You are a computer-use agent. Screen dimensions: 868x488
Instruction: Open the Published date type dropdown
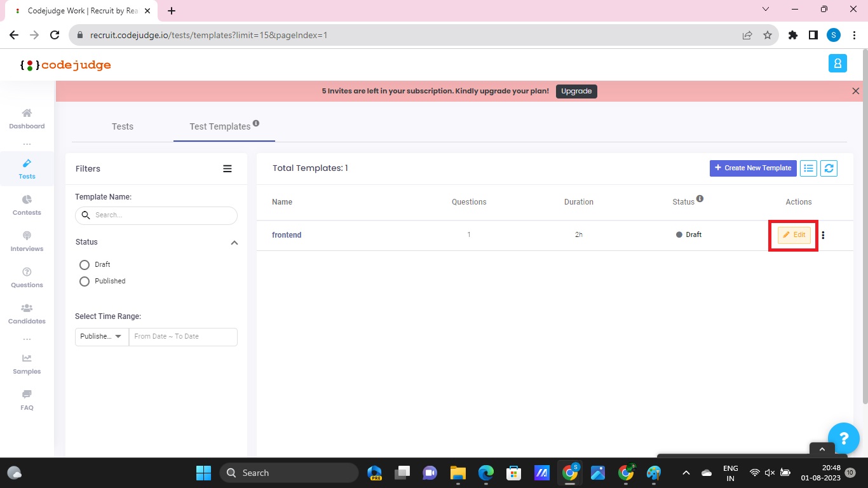100,336
